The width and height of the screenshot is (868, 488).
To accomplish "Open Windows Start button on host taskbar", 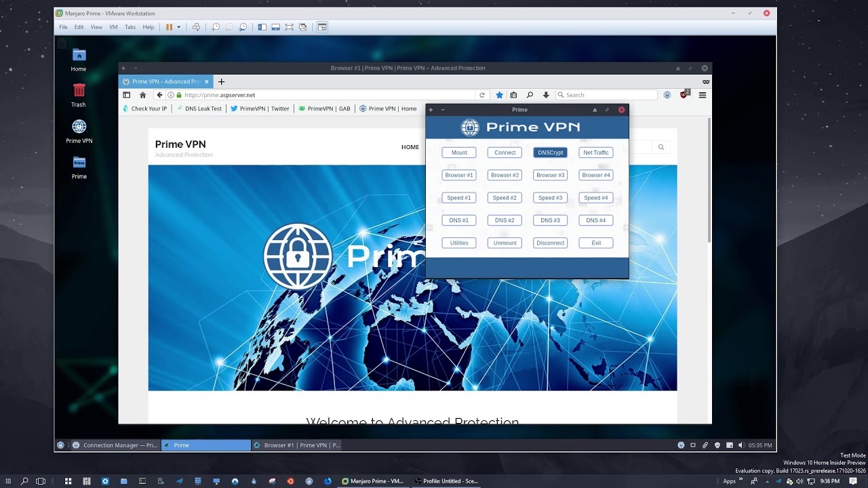I will tap(8, 481).
